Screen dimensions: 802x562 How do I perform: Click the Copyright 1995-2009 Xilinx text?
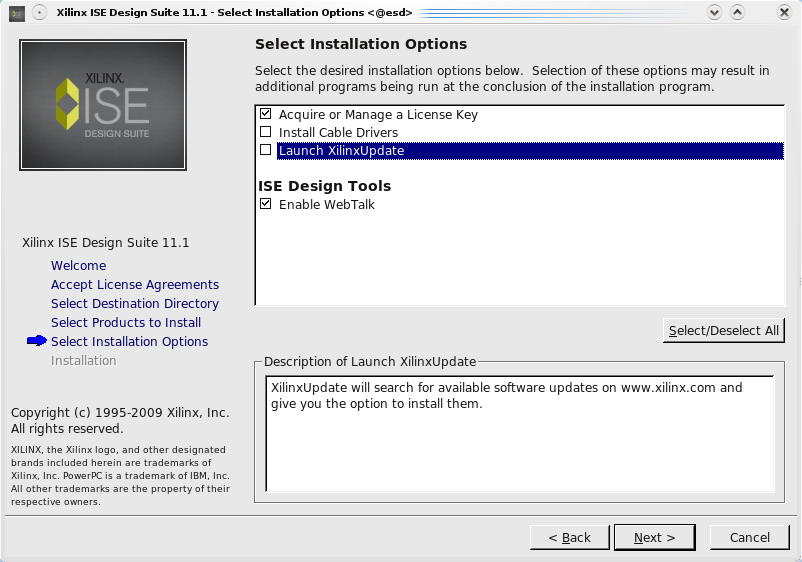click(x=120, y=420)
